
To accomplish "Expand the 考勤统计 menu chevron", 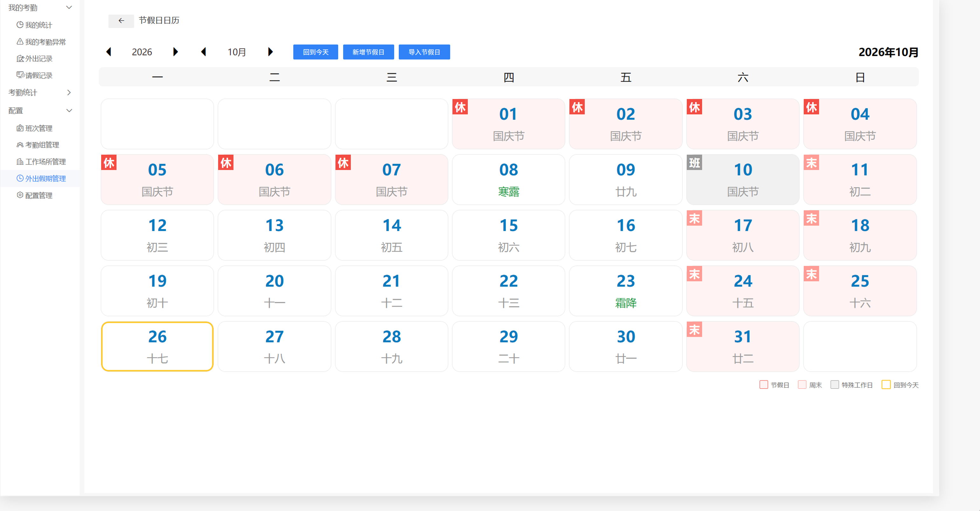I will pyautogui.click(x=69, y=93).
